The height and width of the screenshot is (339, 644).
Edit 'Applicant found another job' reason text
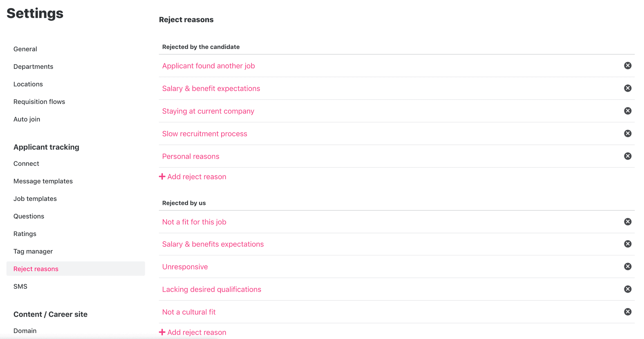pyautogui.click(x=209, y=66)
